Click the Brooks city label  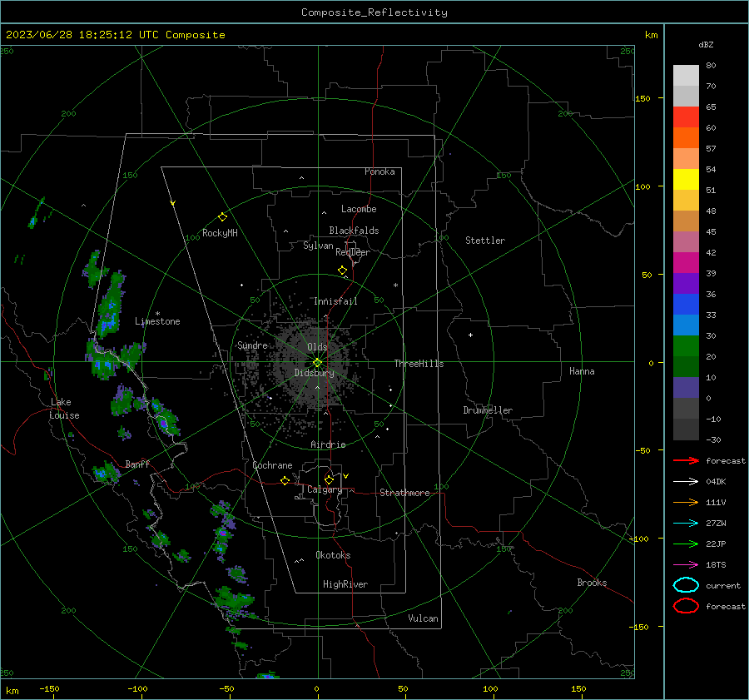pyautogui.click(x=592, y=583)
